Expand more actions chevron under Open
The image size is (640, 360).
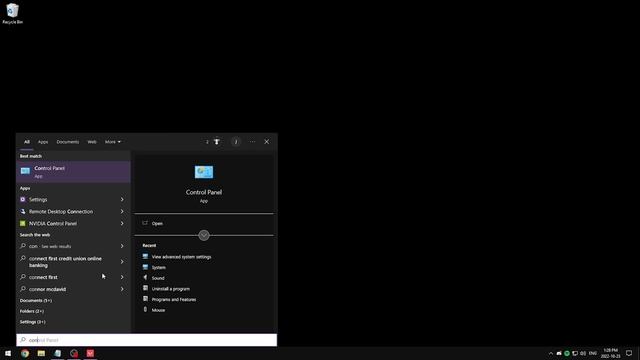(x=204, y=235)
